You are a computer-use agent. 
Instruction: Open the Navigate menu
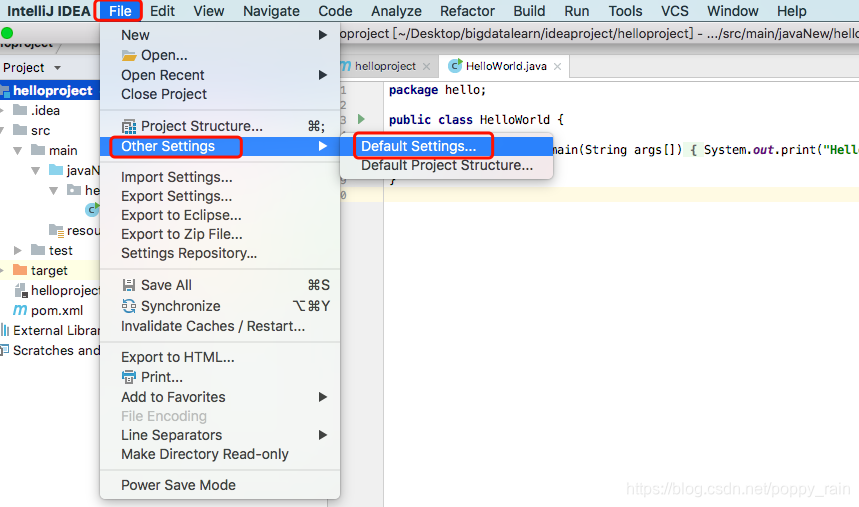click(x=271, y=11)
